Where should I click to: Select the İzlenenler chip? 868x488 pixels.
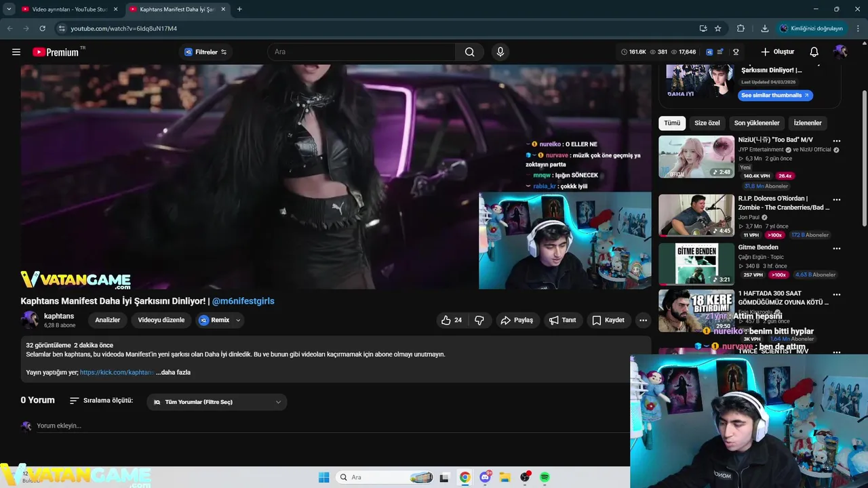[x=808, y=123]
